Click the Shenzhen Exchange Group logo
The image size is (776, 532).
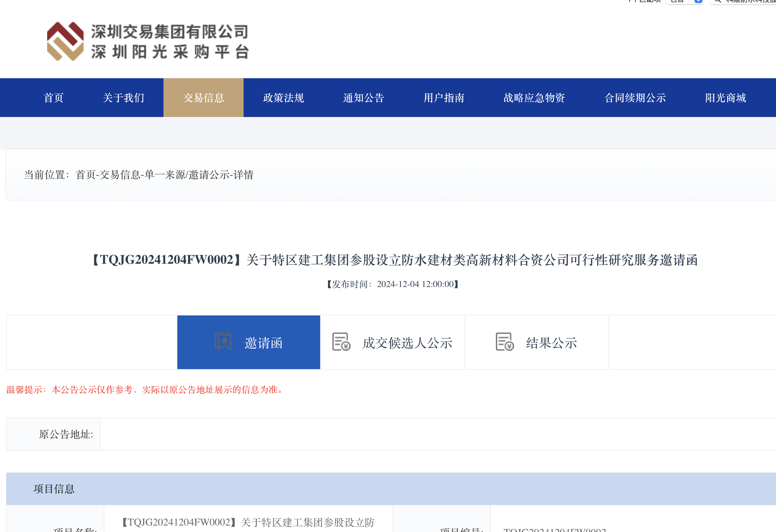tap(65, 41)
